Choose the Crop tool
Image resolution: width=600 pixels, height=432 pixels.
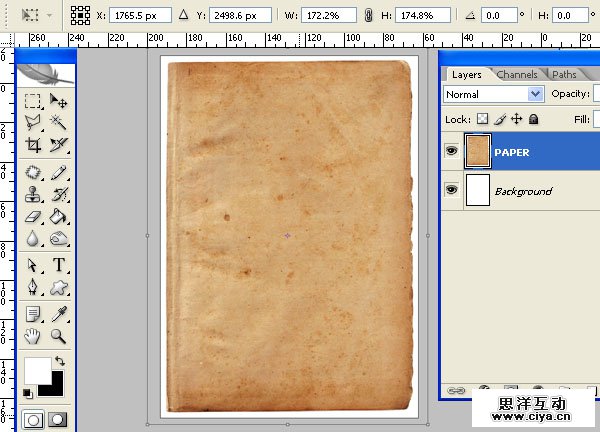(x=33, y=146)
